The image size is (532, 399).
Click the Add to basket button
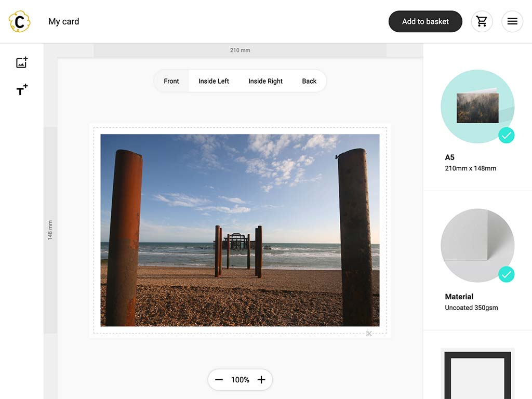point(425,21)
